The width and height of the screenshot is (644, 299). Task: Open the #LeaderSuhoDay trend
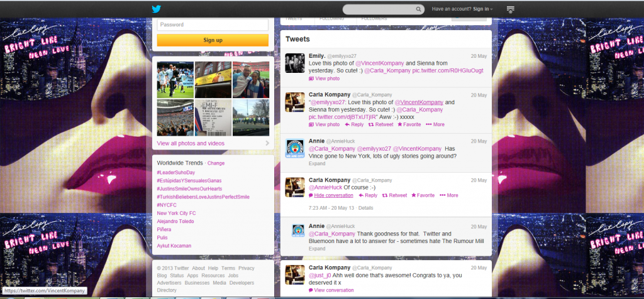coord(177,173)
